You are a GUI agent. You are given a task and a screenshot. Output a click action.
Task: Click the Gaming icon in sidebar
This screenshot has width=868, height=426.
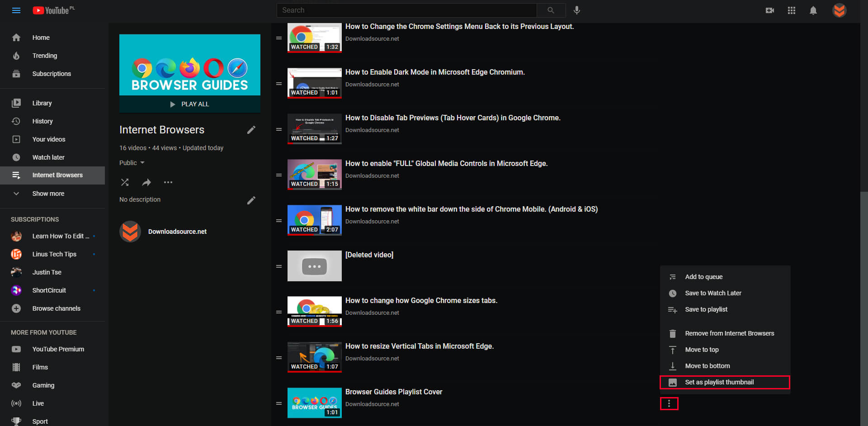point(16,385)
